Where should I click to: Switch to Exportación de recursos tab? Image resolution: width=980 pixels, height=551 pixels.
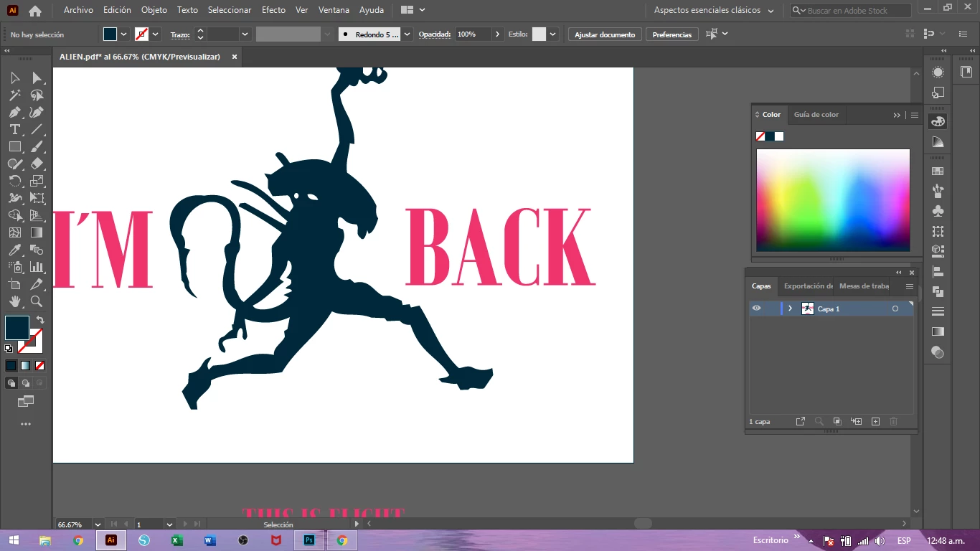(808, 286)
